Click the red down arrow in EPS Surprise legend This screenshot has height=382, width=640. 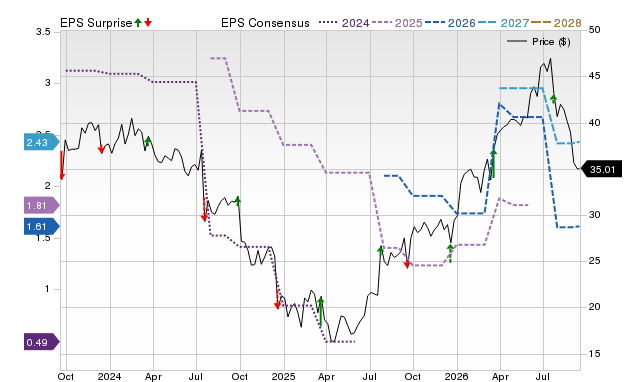pos(148,23)
